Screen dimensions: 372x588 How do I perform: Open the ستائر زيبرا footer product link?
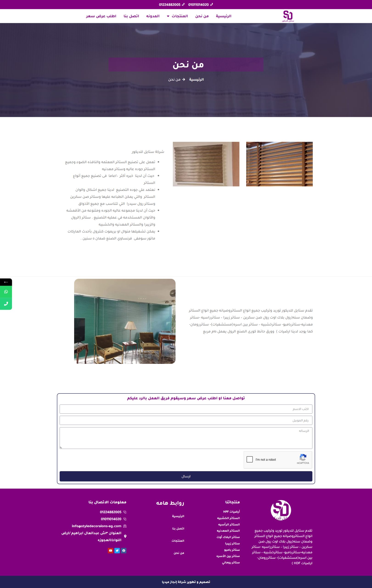pyautogui.click(x=232, y=543)
